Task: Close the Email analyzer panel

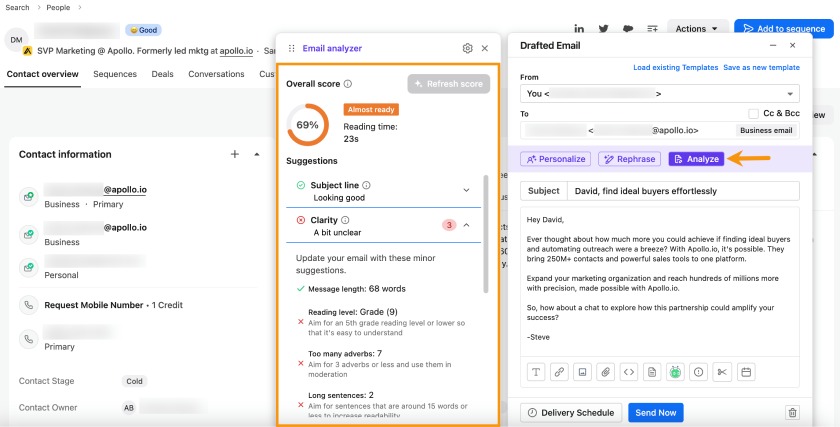Action: click(x=485, y=48)
